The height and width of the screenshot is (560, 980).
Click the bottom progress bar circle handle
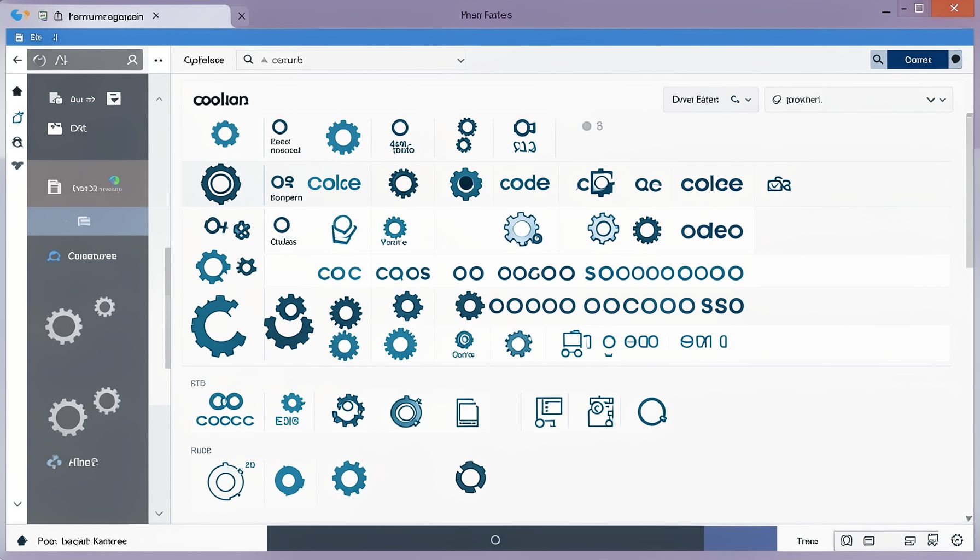[495, 540]
